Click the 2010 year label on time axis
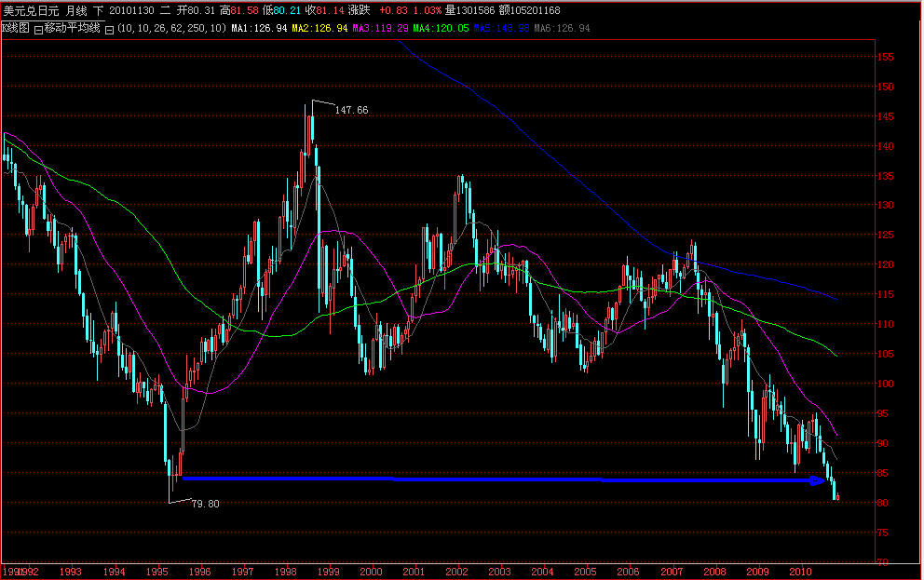 pyautogui.click(x=800, y=572)
